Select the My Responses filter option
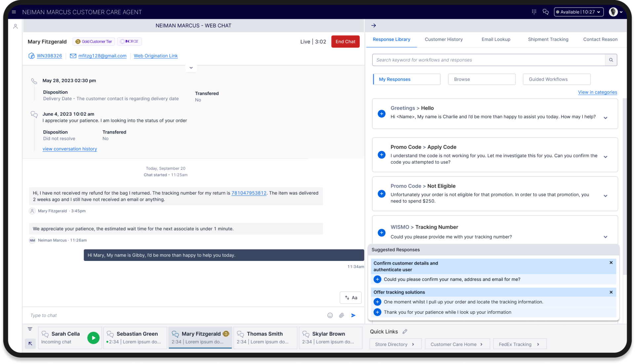The width and height of the screenshot is (635, 364). (x=407, y=79)
